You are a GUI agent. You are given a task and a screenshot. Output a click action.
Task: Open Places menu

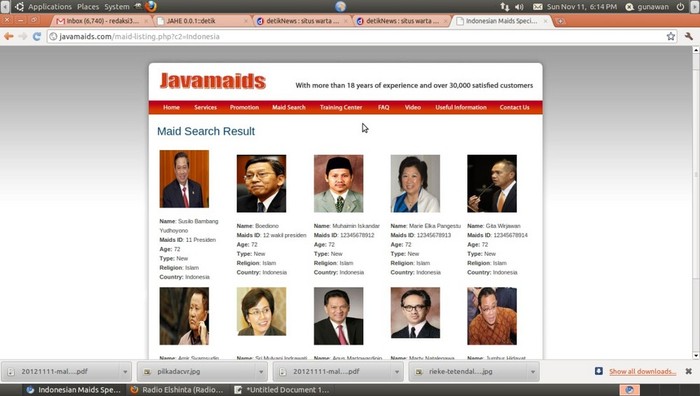88,7
